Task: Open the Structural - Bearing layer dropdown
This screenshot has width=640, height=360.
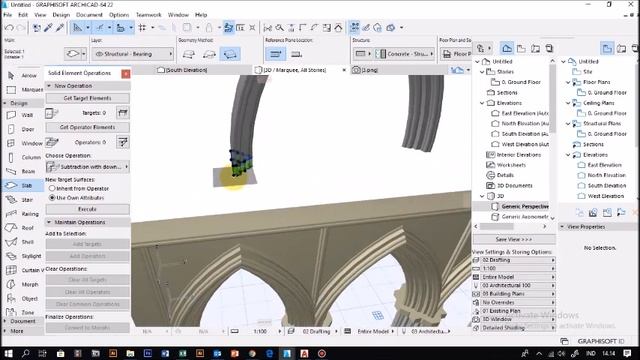Action: tap(133, 54)
